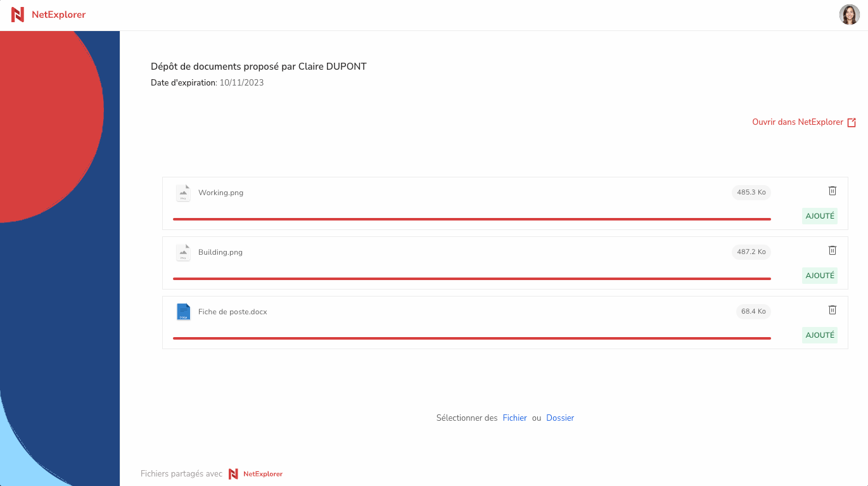Click AJOUTÉ status for Fiche de poste.docx
868x486 pixels.
click(x=820, y=335)
